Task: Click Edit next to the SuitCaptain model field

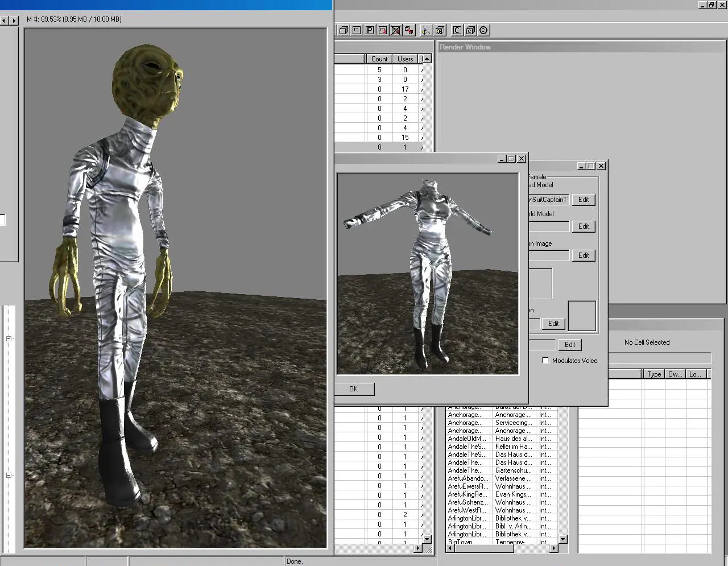Action: coord(584,200)
